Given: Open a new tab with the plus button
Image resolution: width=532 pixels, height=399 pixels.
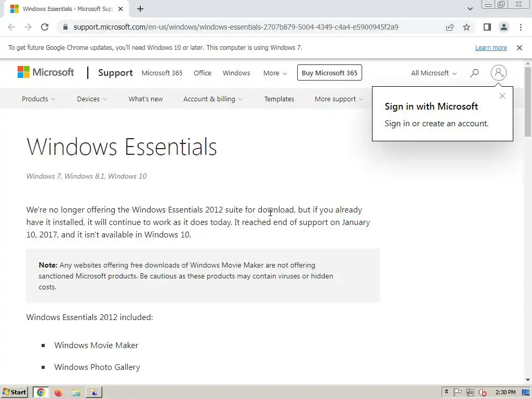Looking at the screenshot, I should coord(140,9).
